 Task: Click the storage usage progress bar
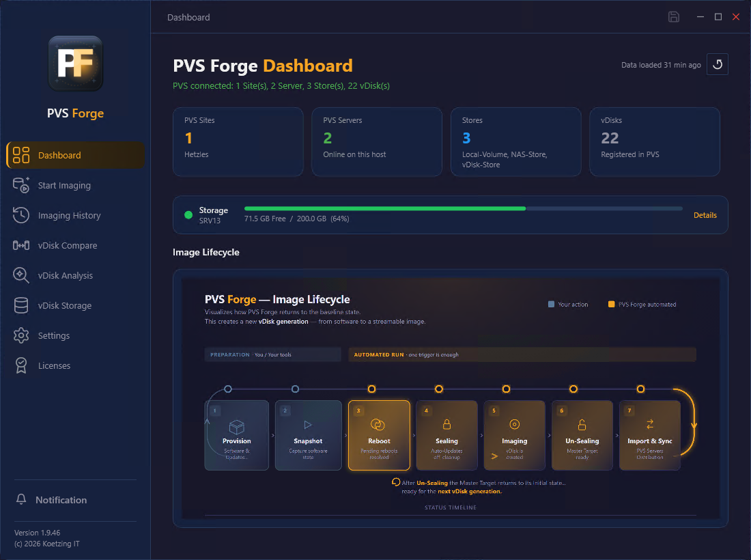point(463,208)
